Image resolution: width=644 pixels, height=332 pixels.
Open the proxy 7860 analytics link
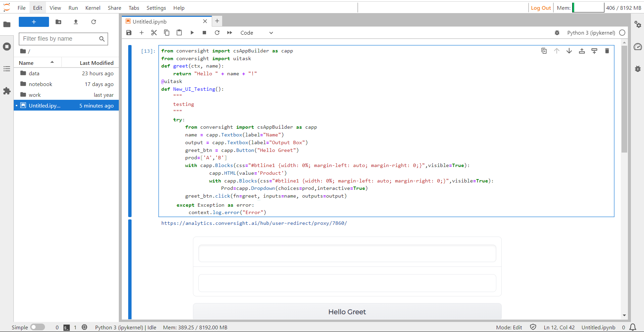pyautogui.click(x=254, y=223)
